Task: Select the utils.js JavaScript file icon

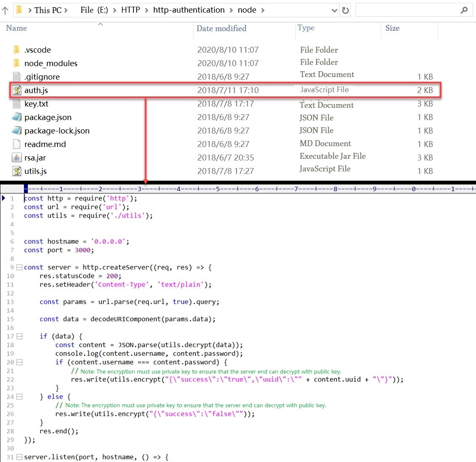Action: 17,171
